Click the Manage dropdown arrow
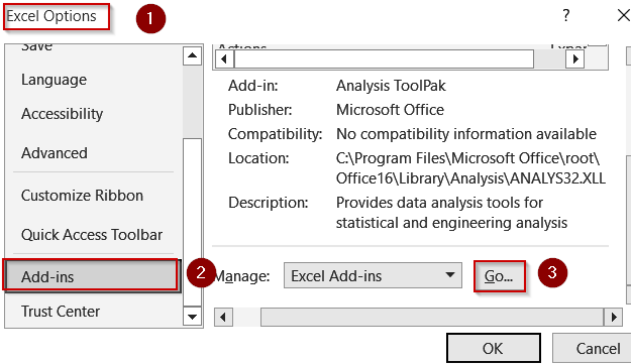 [451, 275]
